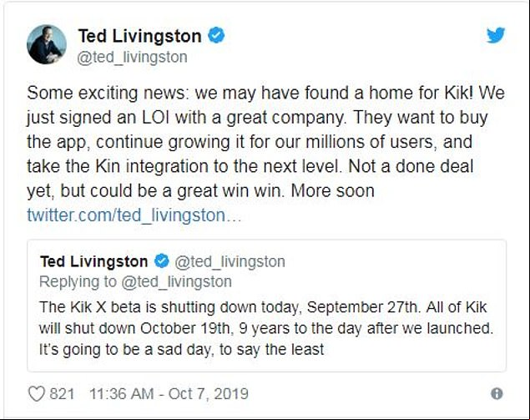Click the Twitter bird logo icon
This screenshot has width=530, height=420.
coord(496,35)
